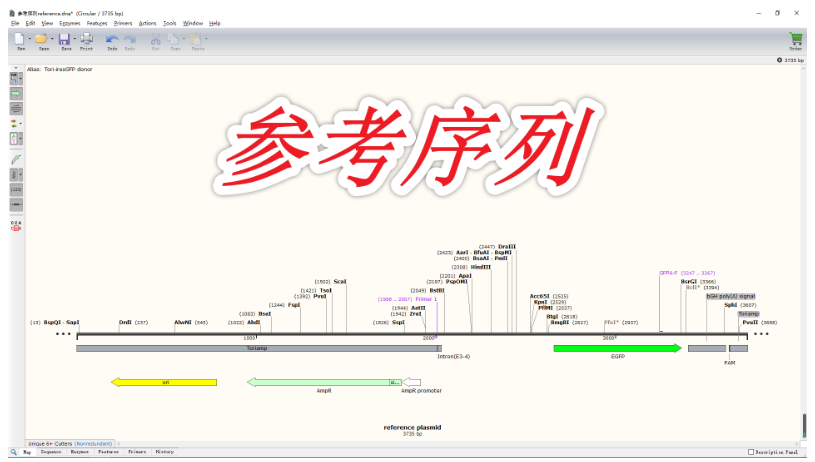
Task: Switch to the Sequence tab
Action: pyautogui.click(x=51, y=452)
